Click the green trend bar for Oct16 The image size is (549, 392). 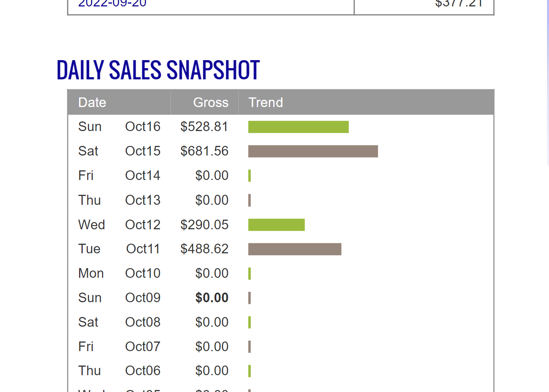(x=298, y=127)
